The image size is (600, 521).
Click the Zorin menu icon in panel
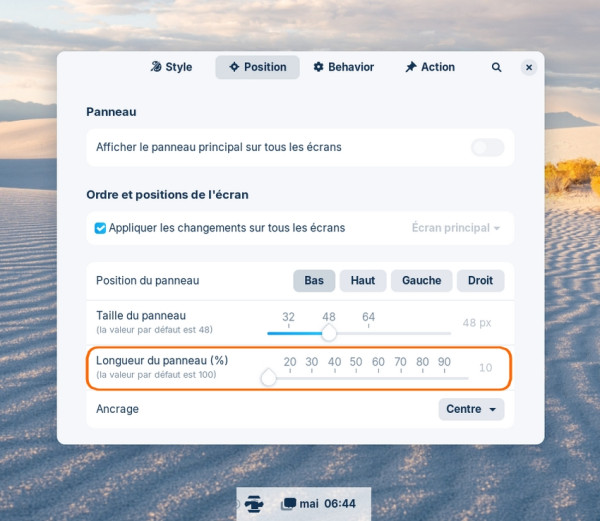(254, 504)
